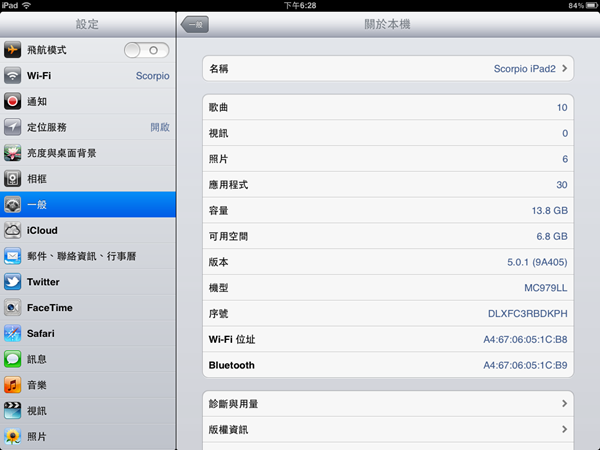
Task: Tap the Photos sunflower icon (照片)
Action: (x=12, y=437)
